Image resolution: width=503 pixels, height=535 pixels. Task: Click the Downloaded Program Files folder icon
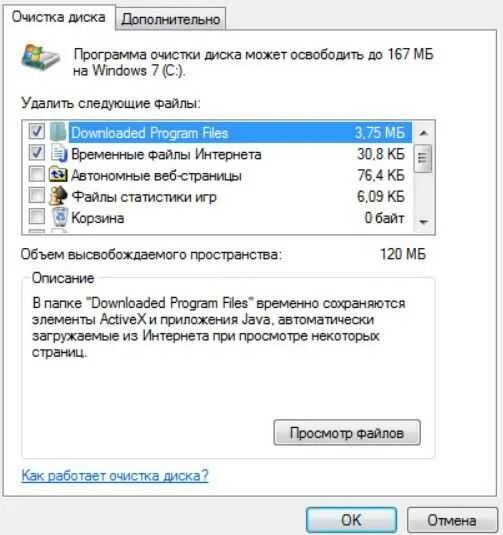click(x=58, y=132)
